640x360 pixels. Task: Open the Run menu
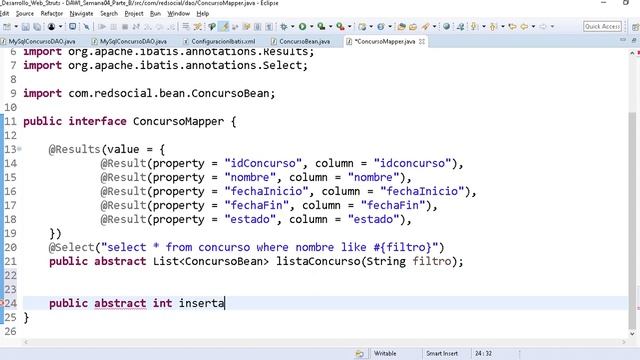click(x=155, y=13)
